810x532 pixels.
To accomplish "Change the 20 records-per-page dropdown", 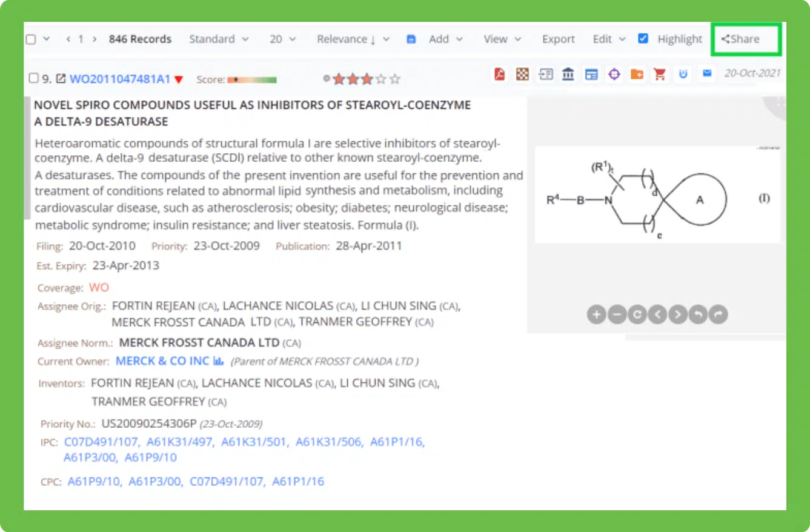I will tap(282, 39).
